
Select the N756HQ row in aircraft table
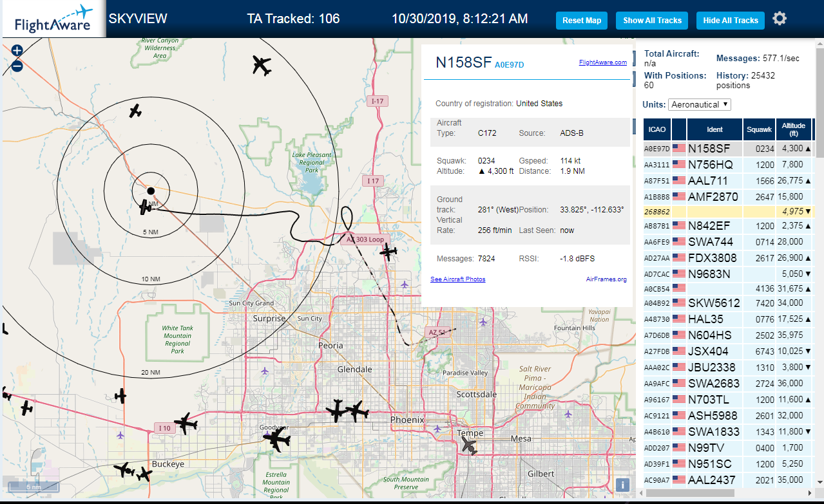(x=729, y=165)
